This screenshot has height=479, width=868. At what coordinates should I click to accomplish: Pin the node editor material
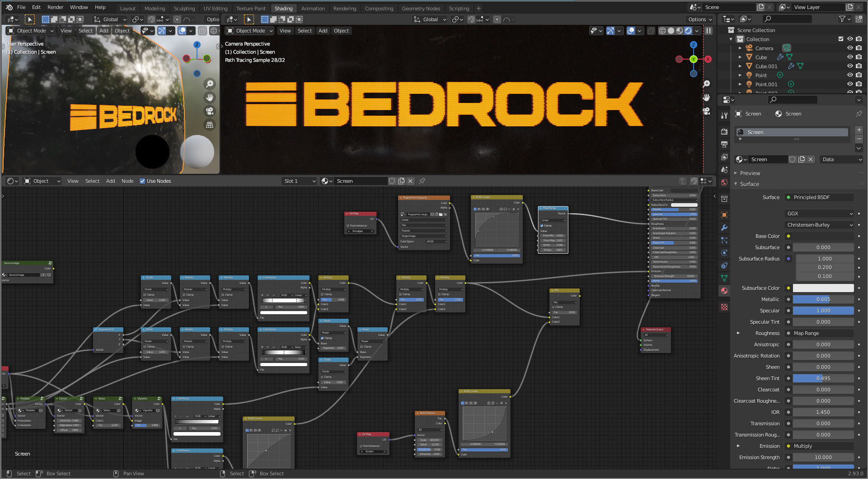point(422,181)
